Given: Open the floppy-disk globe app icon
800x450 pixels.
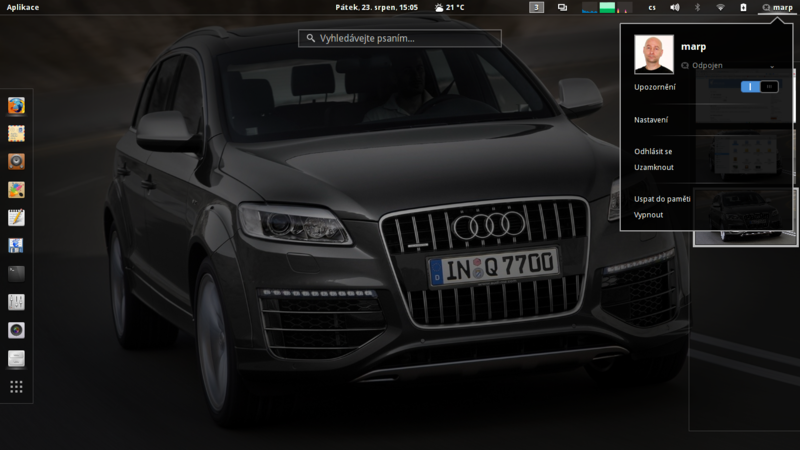Looking at the screenshot, I should point(16,246).
